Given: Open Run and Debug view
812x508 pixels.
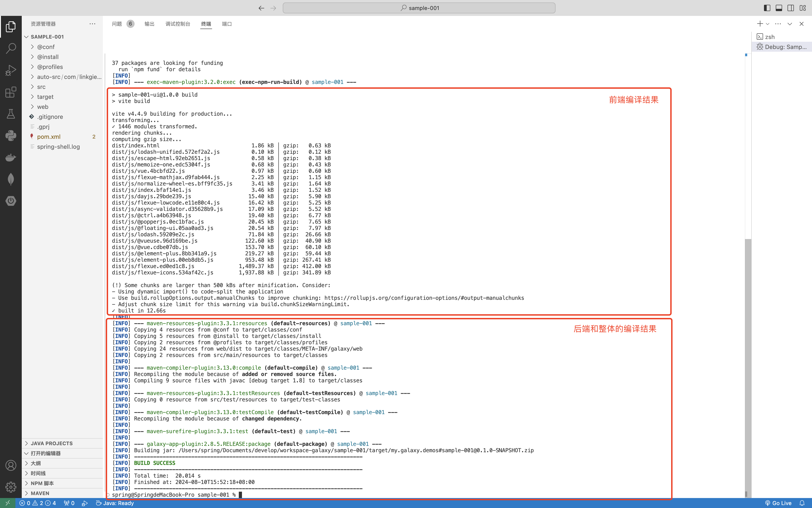Looking at the screenshot, I should point(11,70).
